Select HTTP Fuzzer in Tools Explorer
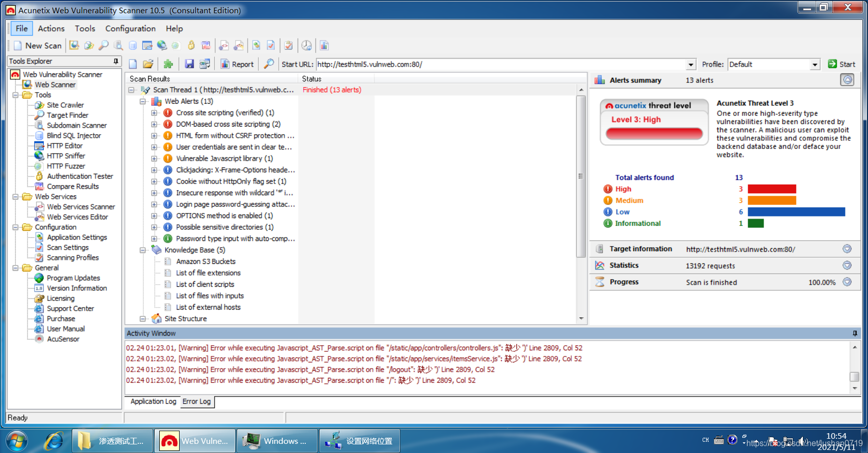This screenshot has width=868, height=453. (66, 166)
